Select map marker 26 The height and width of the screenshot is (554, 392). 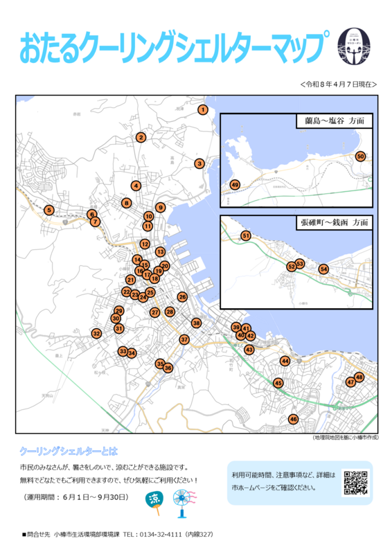[x=182, y=297]
